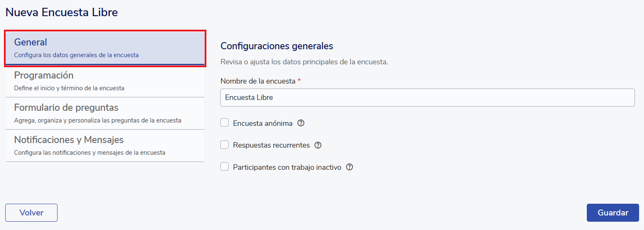Click the 'Configuraciones generales' heading
This screenshot has height=230, width=644.
coord(277,46)
